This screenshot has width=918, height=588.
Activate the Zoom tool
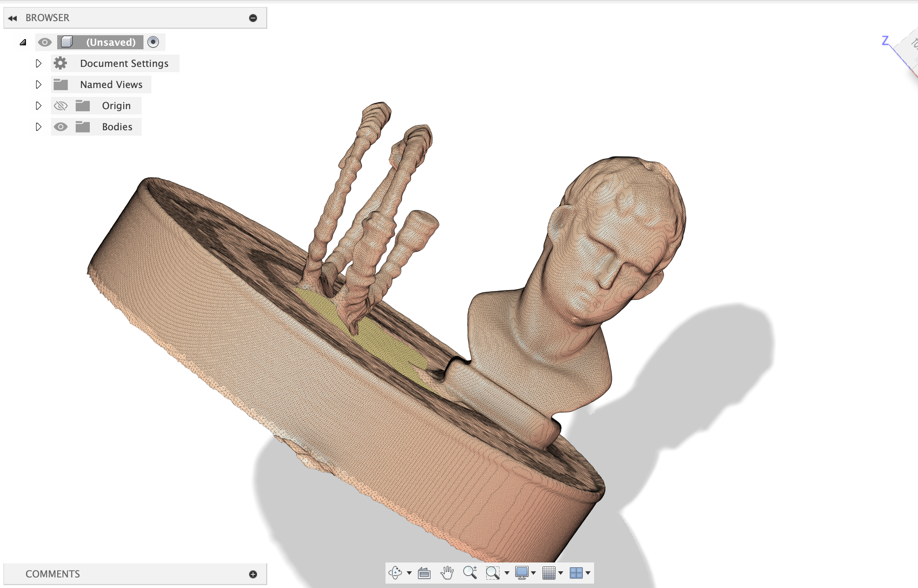click(x=470, y=573)
